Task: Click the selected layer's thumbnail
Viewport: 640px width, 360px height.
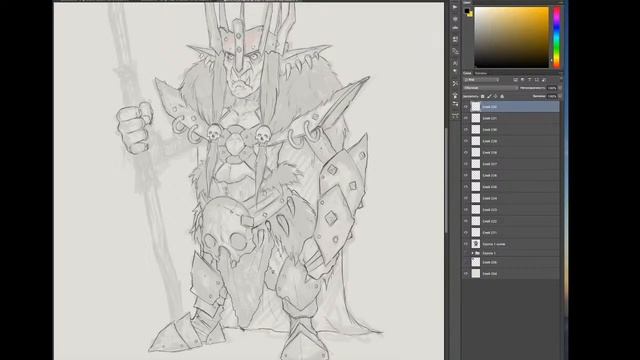Action: (476, 107)
